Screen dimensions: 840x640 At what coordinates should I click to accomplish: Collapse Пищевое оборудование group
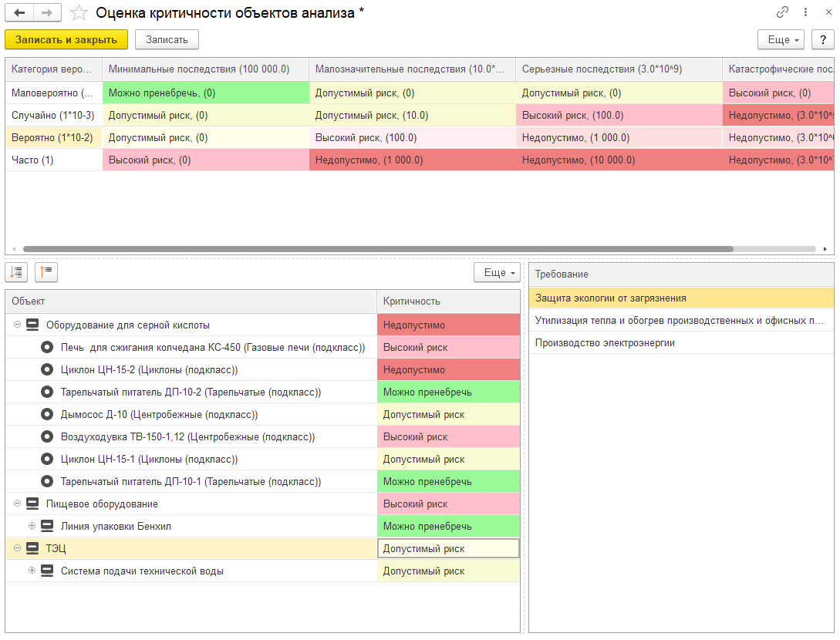(x=17, y=504)
